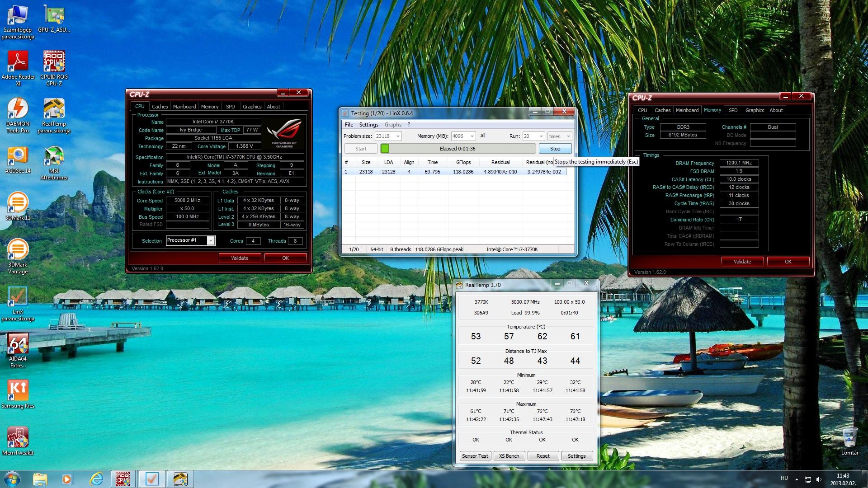Screen dimensions: 868x488
Task: Open the media player taskbar icon
Action: [x=67, y=479]
